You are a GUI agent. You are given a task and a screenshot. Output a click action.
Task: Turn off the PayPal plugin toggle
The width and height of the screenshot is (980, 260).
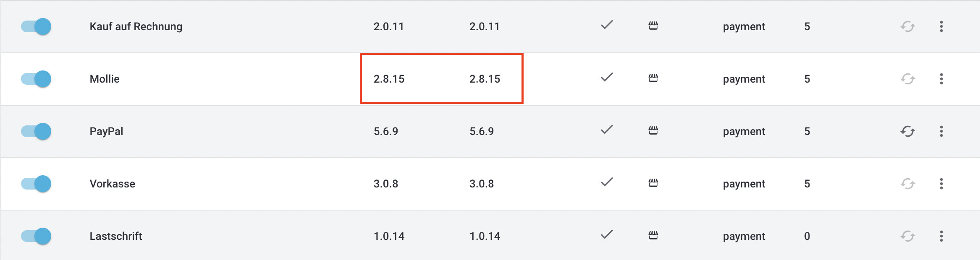tap(36, 131)
